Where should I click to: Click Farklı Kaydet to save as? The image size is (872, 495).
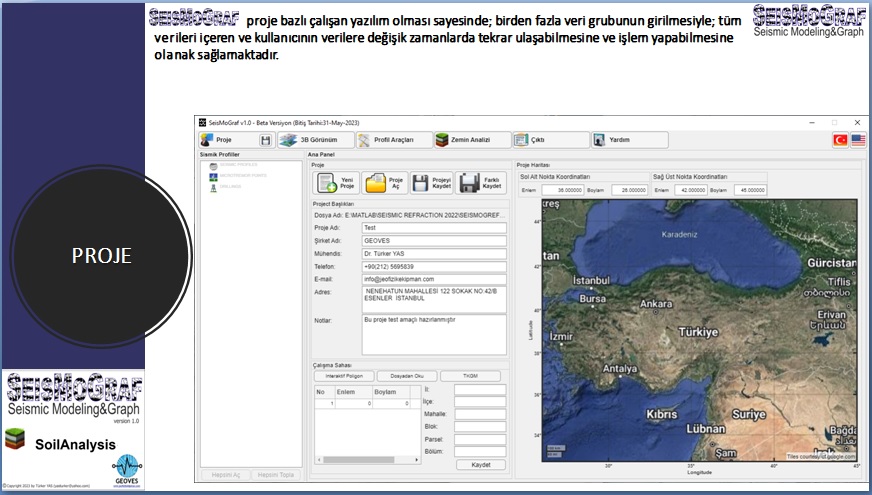(481, 183)
